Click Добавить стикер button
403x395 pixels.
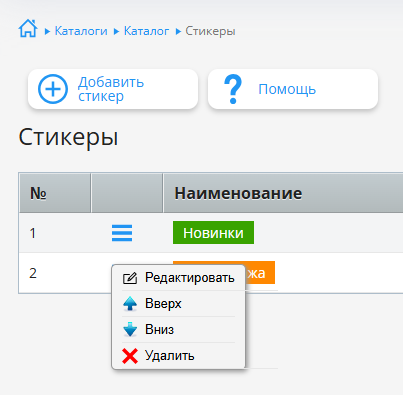click(113, 89)
